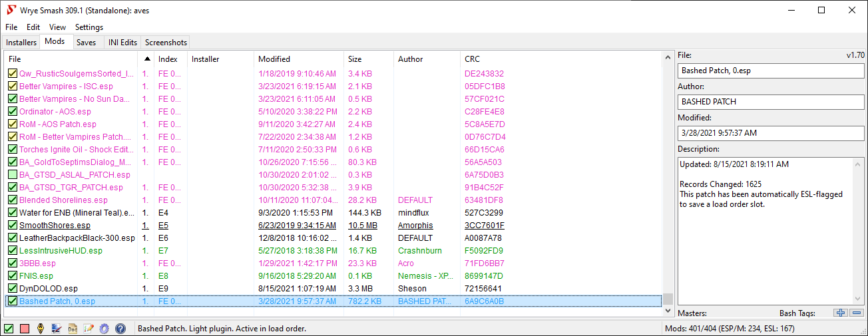Switch to the Installers tab
Viewport: 868px width, 336px height.
click(x=21, y=43)
